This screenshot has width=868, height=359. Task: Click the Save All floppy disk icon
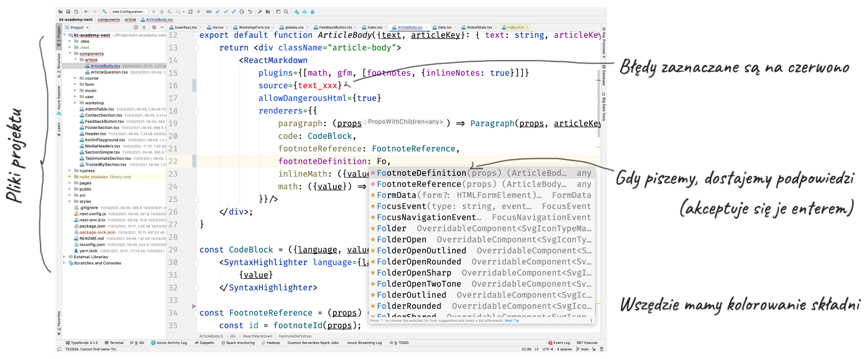click(68, 12)
